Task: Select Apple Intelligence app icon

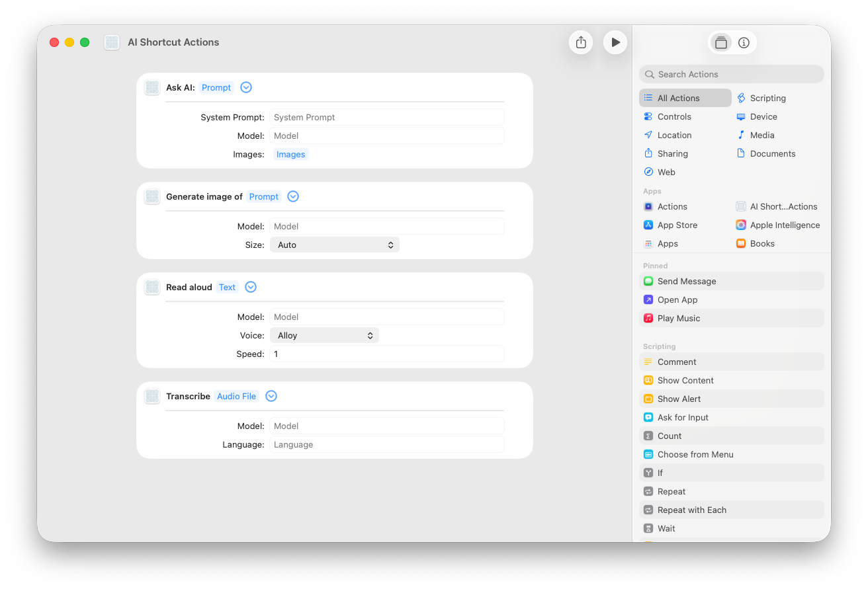Action: coord(741,225)
